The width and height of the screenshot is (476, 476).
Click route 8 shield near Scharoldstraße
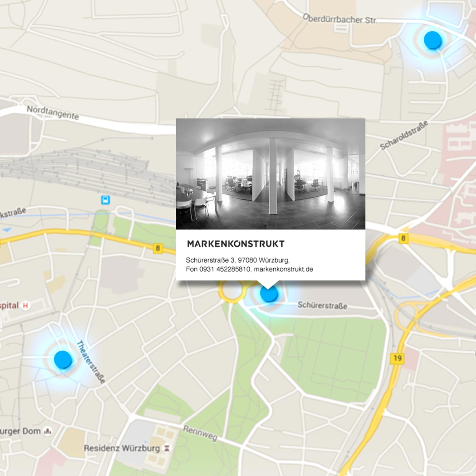click(403, 238)
